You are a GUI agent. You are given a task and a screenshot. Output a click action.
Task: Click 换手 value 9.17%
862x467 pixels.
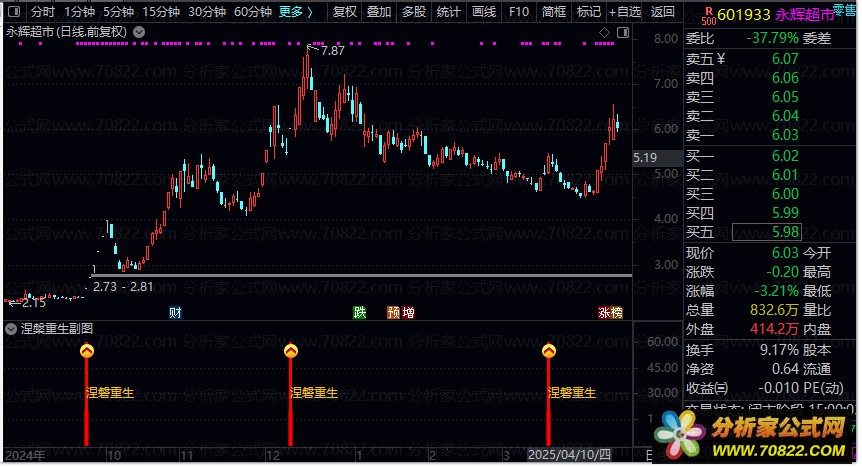(779, 350)
